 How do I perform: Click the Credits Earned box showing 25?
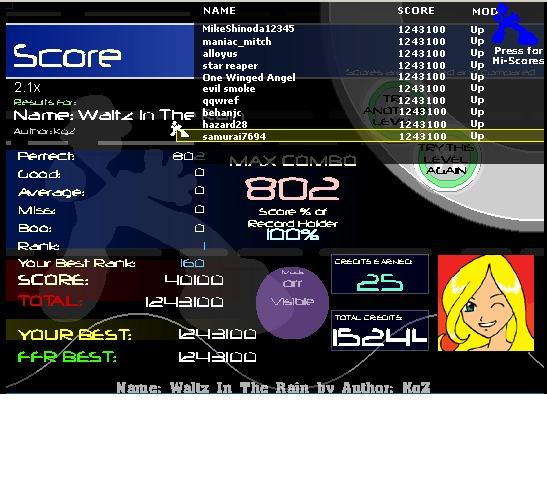pyautogui.click(x=380, y=274)
